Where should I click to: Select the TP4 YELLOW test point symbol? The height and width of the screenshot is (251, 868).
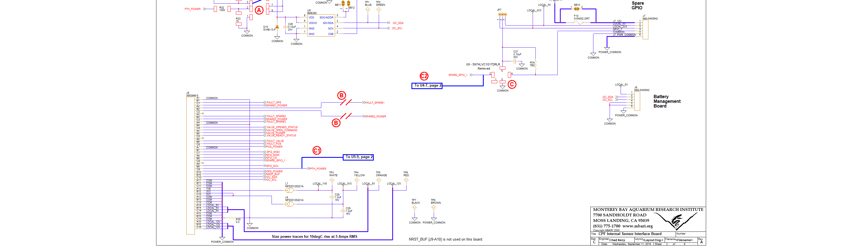coord(356,180)
